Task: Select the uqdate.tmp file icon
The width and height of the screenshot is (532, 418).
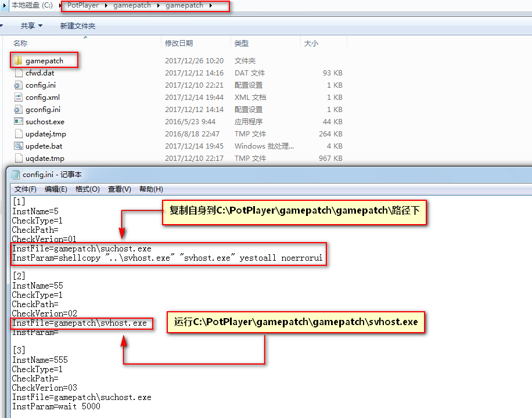Action: tap(18, 158)
